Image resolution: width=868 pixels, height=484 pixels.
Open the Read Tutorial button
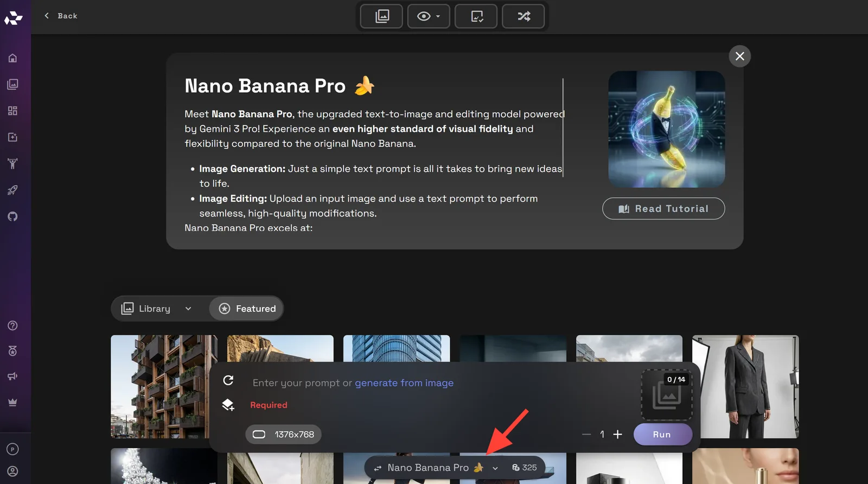point(663,208)
